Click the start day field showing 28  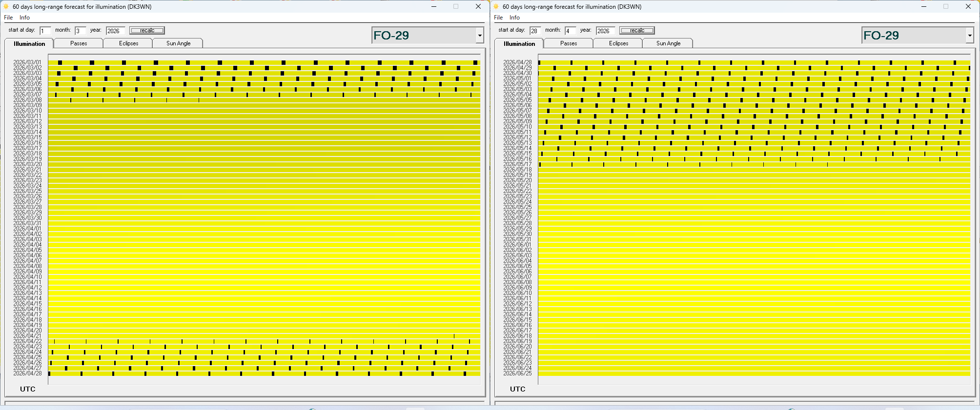pos(535,31)
